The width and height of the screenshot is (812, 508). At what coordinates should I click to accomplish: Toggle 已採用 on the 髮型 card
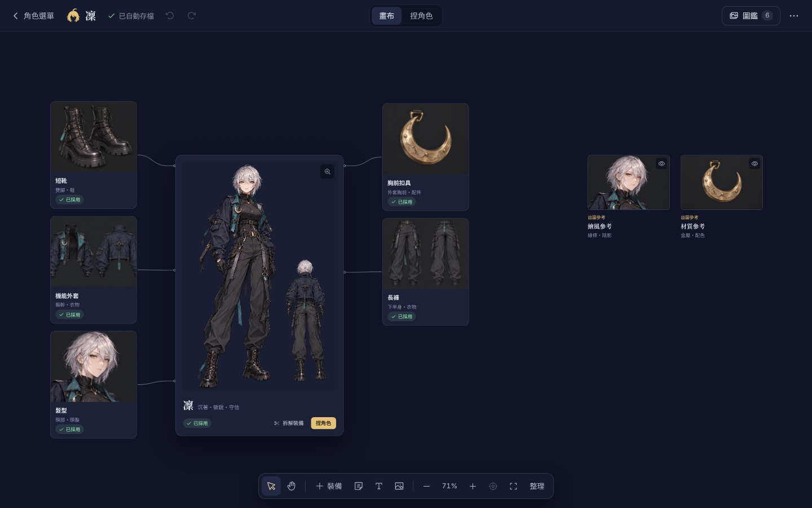[69, 430]
